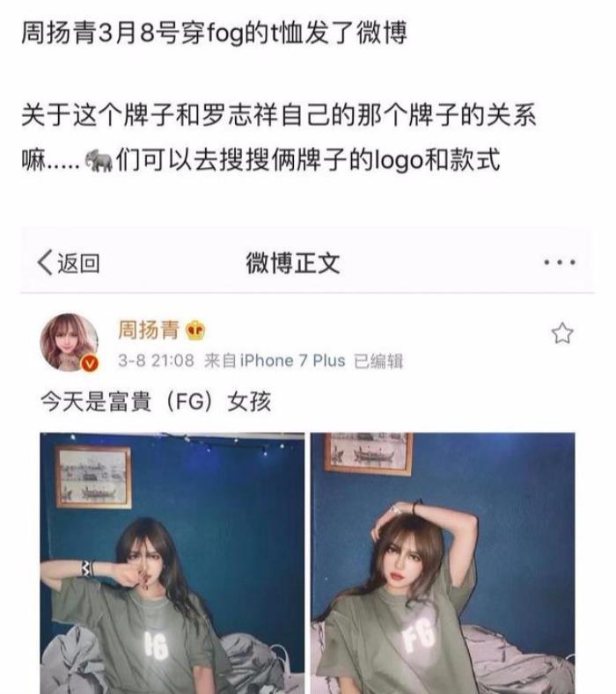The width and height of the screenshot is (616, 694).
Task: Favorite the post with the star icon
Action: pos(562,333)
